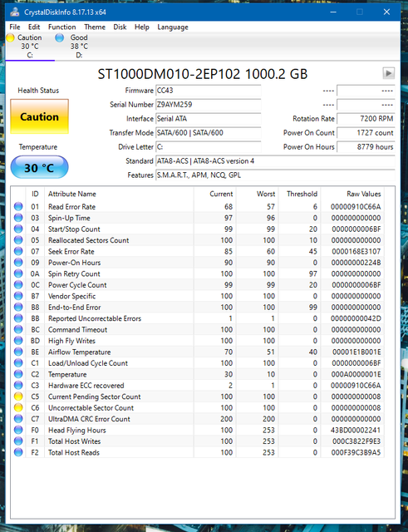Minimize the CrystalDiskInfo window

click(333, 12)
